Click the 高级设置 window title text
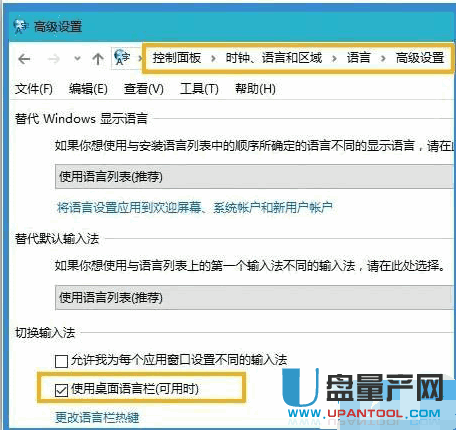This screenshot has width=456, height=430. click(x=58, y=26)
